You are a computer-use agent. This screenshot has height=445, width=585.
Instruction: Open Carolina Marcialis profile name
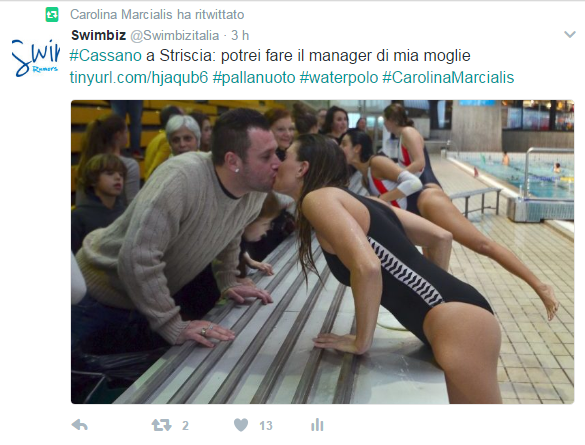(x=121, y=15)
